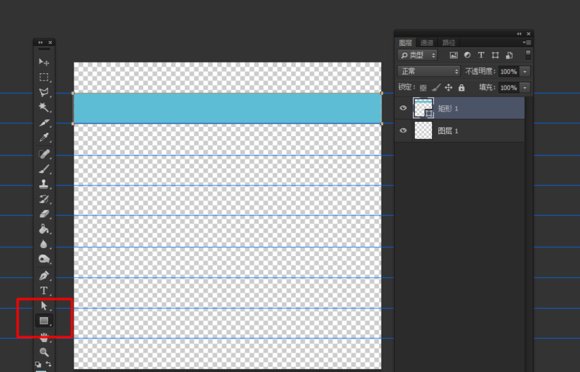
Task: Select the Paint Bucket tool
Action: 44,229
